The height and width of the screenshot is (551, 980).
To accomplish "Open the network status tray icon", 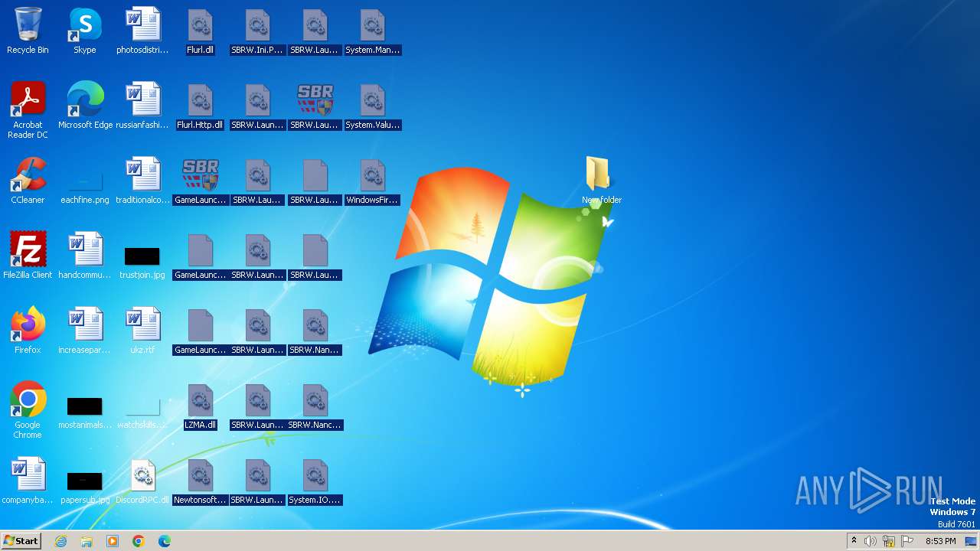I will [889, 541].
